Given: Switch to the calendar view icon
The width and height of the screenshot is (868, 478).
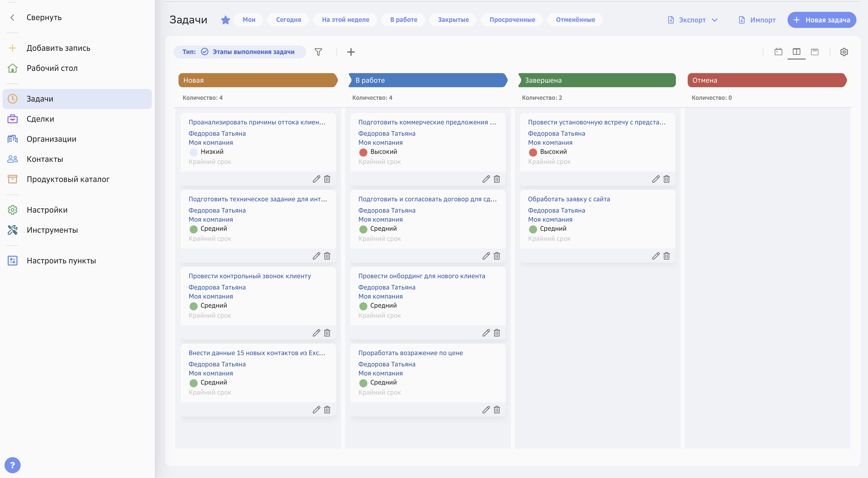Looking at the screenshot, I should (x=778, y=52).
